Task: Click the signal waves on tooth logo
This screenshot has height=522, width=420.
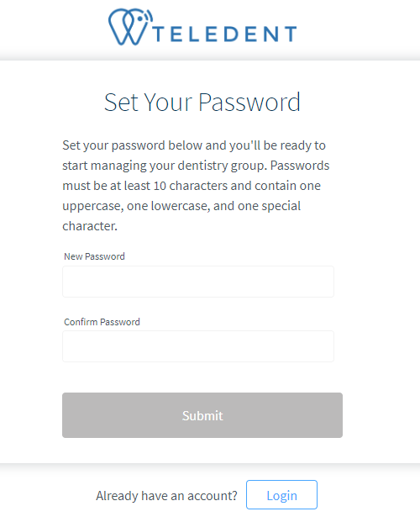Action: click(148, 15)
